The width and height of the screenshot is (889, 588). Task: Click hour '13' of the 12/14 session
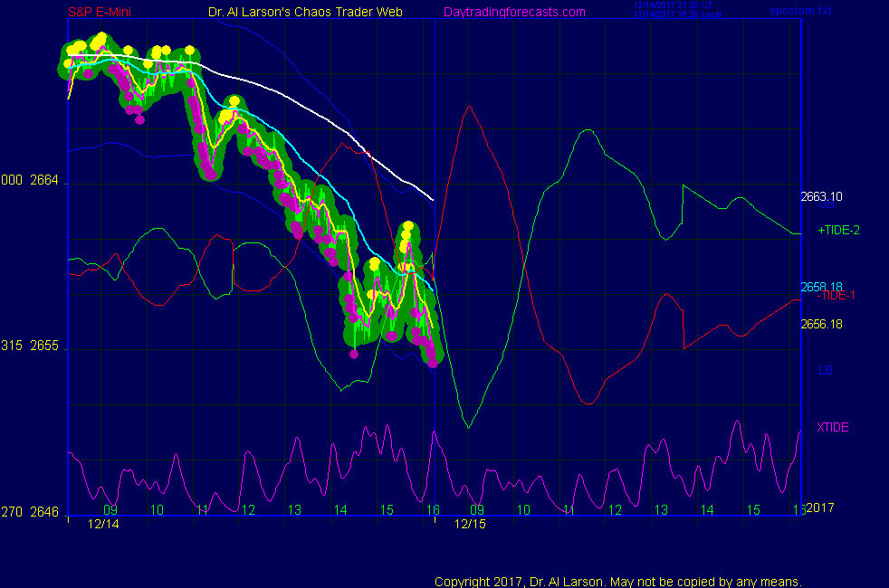tap(294, 510)
